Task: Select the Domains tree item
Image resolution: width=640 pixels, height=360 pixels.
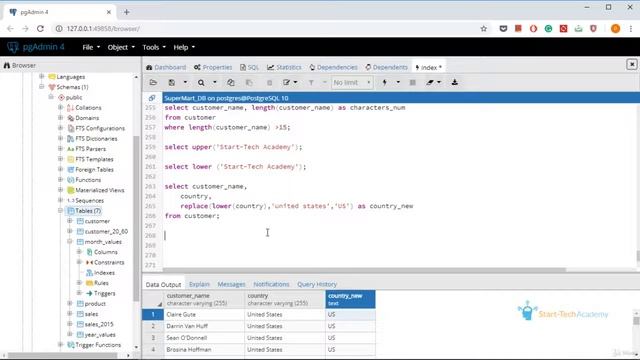Action: tap(83, 118)
